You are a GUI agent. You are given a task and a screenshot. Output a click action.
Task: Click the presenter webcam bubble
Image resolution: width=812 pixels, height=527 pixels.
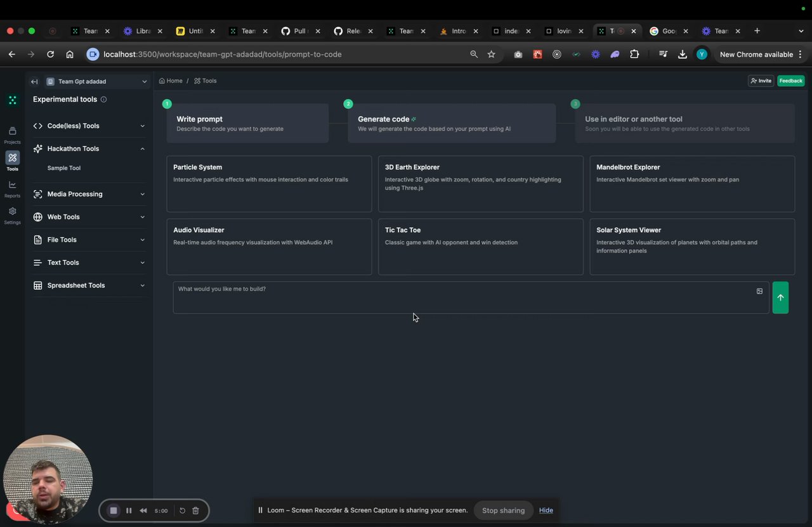(x=48, y=479)
